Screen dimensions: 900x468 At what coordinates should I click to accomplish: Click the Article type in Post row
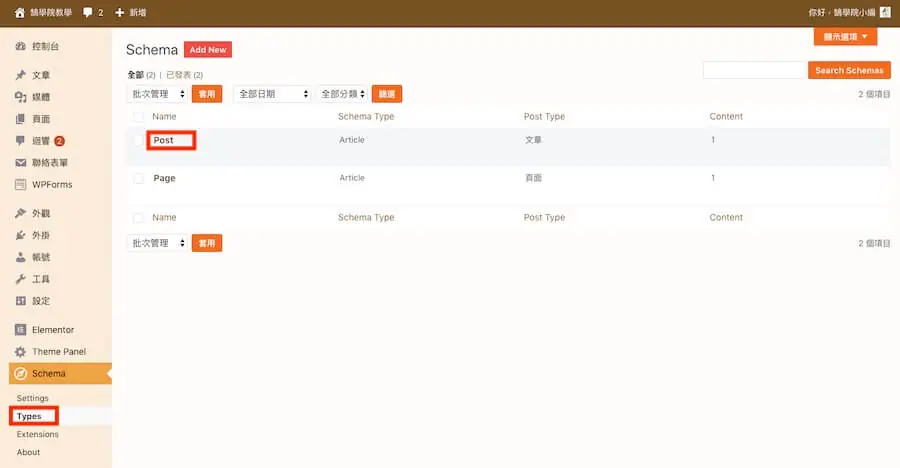point(352,140)
